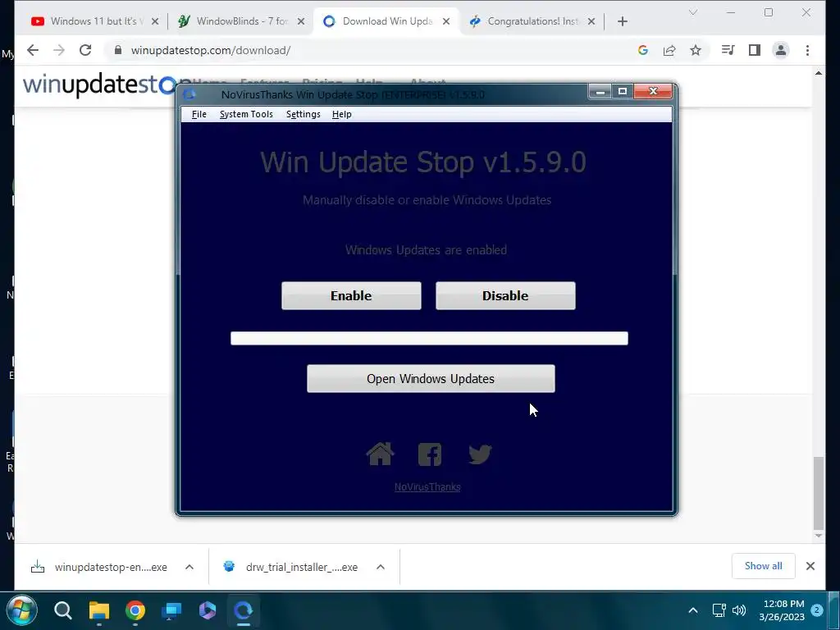The height and width of the screenshot is (630, 840).
Task: Click the scrollbar down arrow
Action: point(818,536)
